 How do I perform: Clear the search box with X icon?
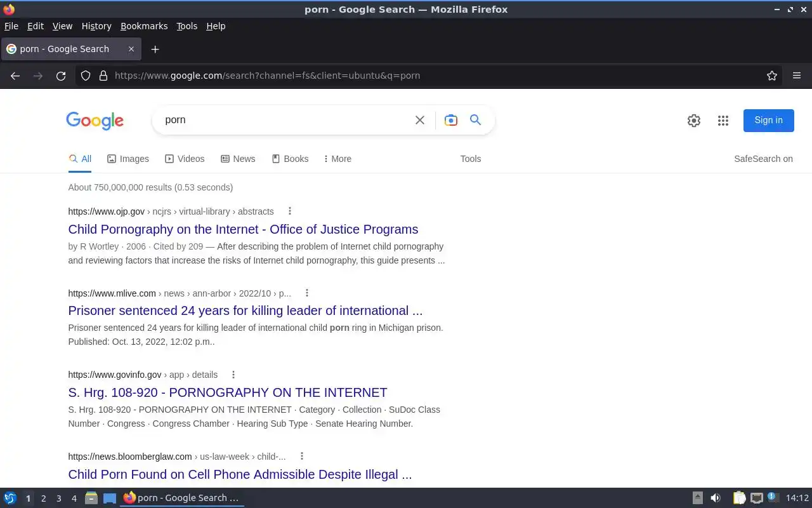click(x=420, y=120)
